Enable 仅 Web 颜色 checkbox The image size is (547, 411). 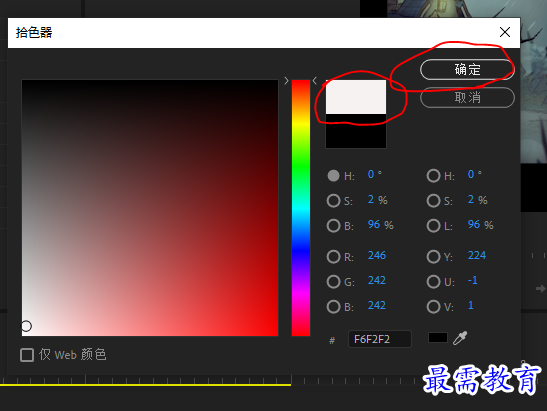(x=27, y=355)
